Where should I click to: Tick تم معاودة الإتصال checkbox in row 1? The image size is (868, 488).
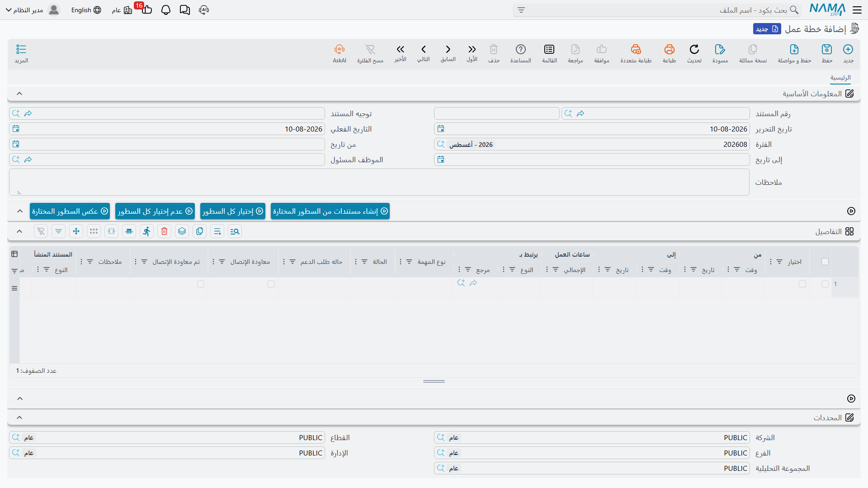click(201, 284)
